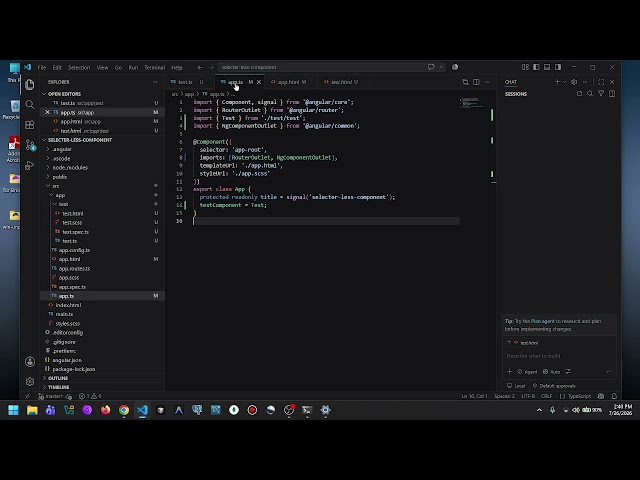640x480 pixels.
Task: Open the Manage gear in activity bar
Action: point(30,382)
